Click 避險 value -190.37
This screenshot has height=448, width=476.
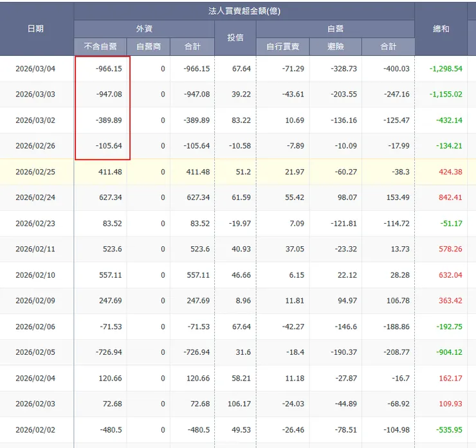(x=343, y=352)
